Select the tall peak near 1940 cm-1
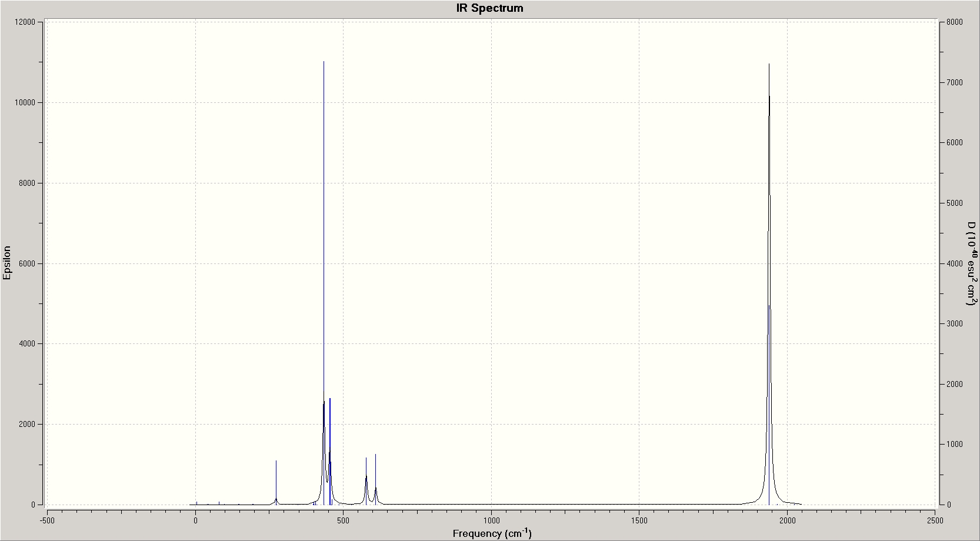This screenshot has width=980, height=541. pos(769,284)
